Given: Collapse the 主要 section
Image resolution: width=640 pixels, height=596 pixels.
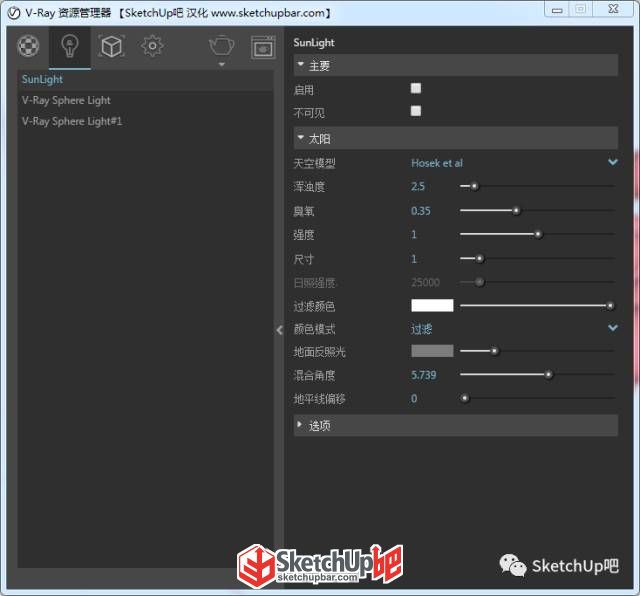Looking at the screenshot, I should (x=456, y=65).
